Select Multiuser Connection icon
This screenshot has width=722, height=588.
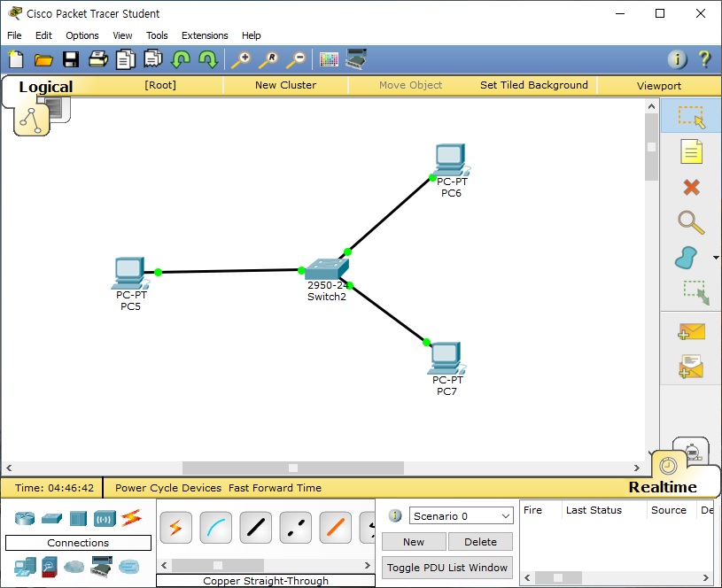pyautogui.click(x=129, y=567)
